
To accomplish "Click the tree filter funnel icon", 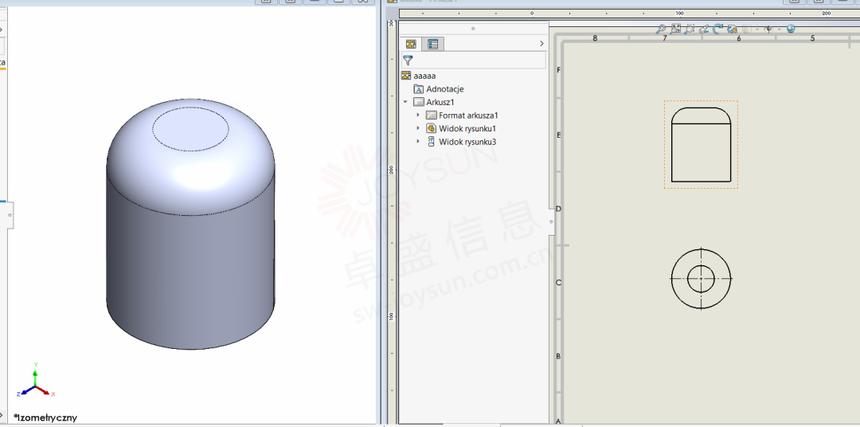I will 408,60.
